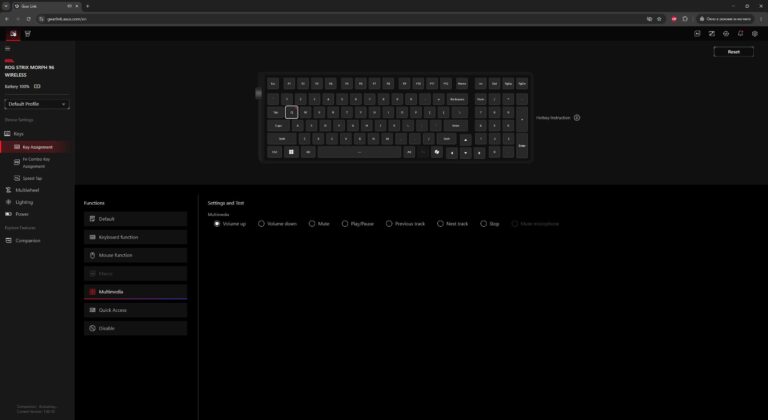
Task: Select the spacebar on keyboard diagram
Action: click(360, 152)
